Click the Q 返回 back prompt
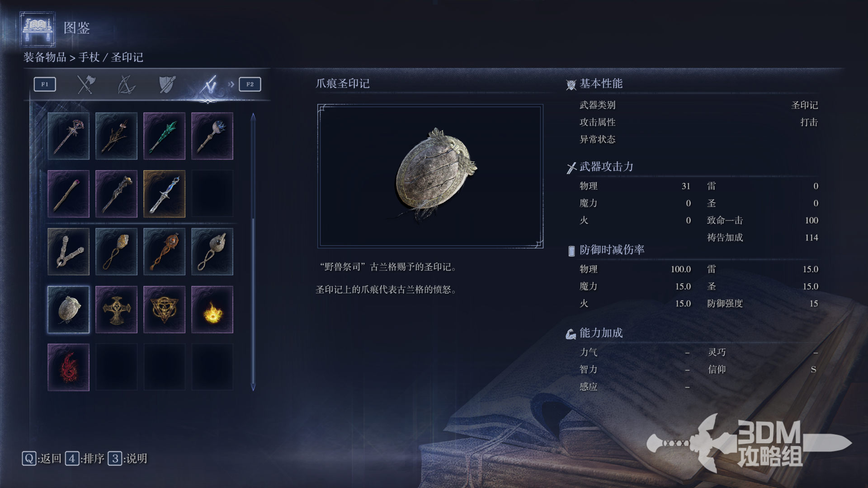This screenshot has height=488, width=868. pyautogui.click(x=42, y=459)
